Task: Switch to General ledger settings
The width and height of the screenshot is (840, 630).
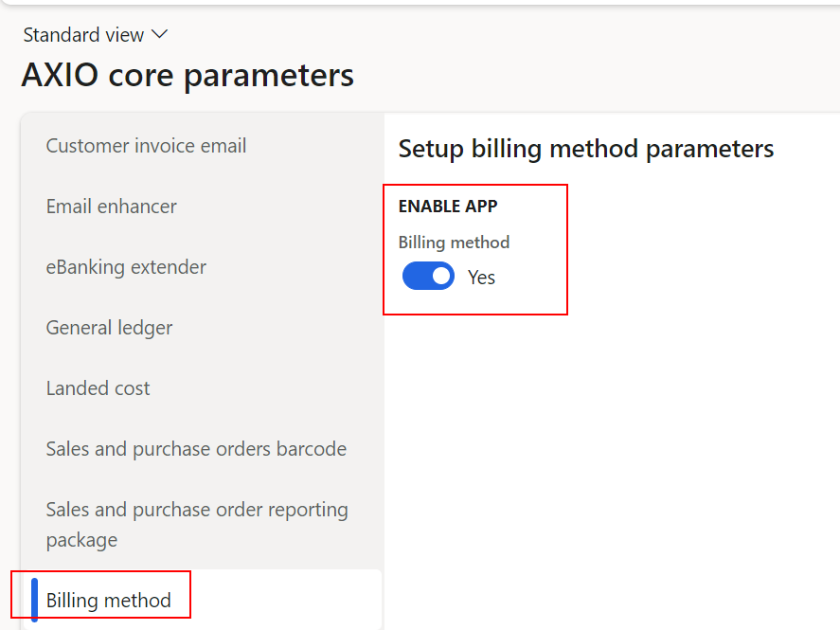Action: [x=109, y=327]
